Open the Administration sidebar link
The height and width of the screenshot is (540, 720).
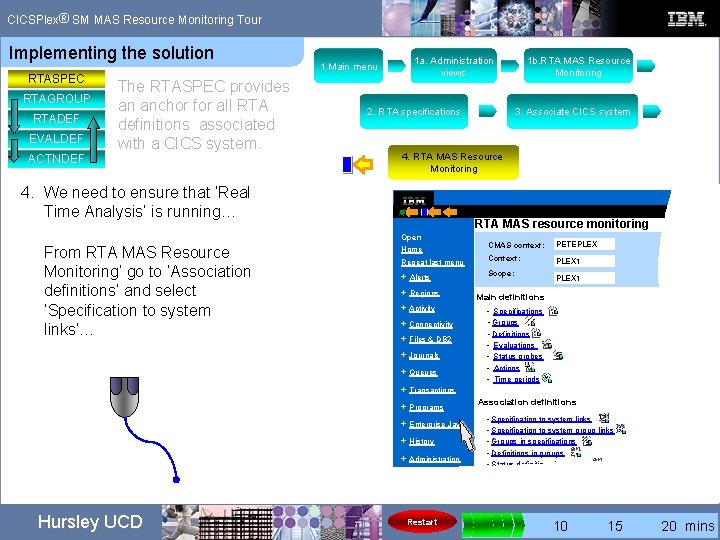[435, 459]
